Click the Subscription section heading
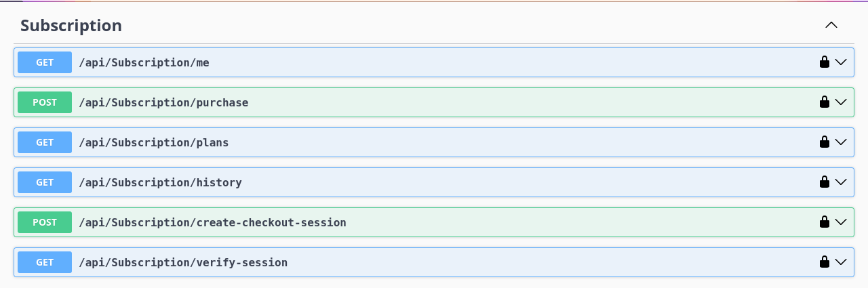 [71, 26]
